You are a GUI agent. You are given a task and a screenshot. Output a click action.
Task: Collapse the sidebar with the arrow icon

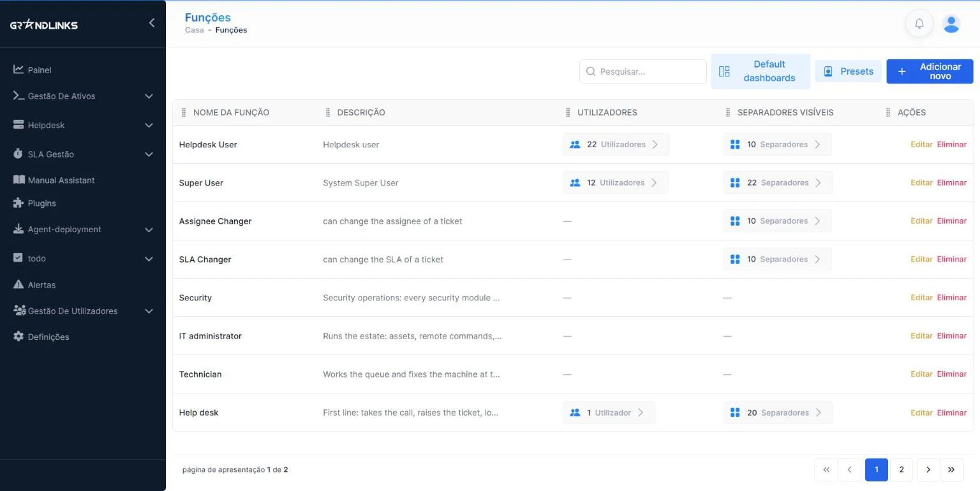[151, 23]
